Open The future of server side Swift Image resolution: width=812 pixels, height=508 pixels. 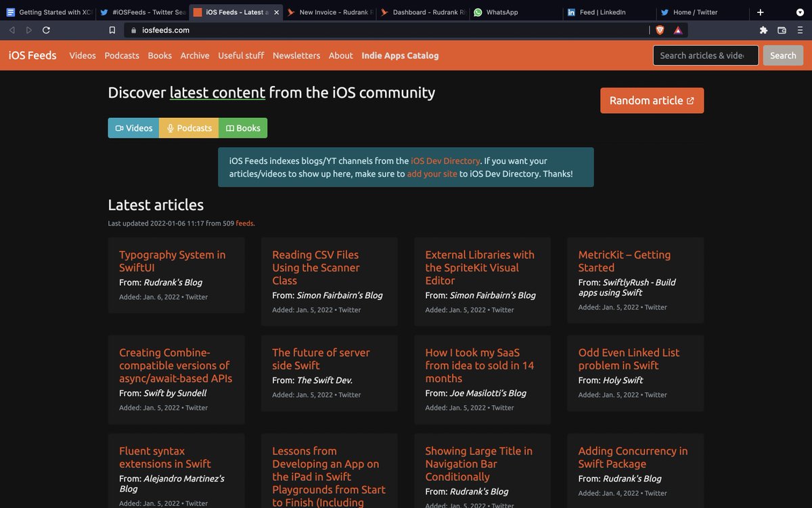click(x=321, y=359)
